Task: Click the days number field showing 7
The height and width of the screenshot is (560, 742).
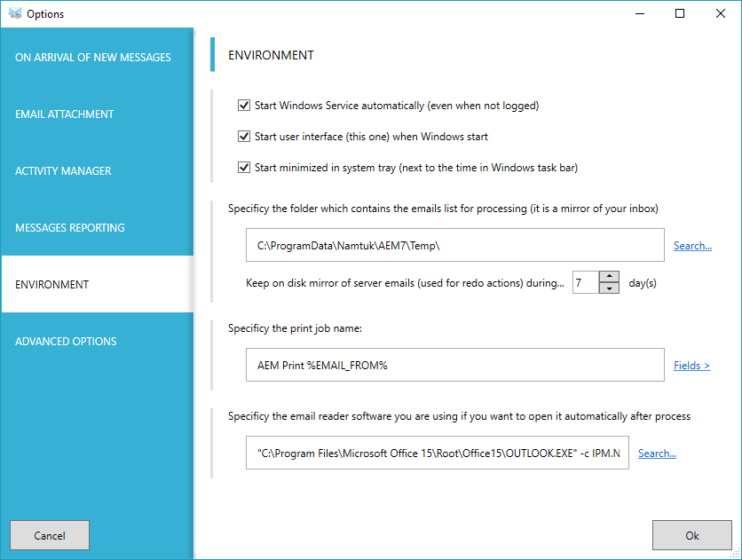Action: (586, 282)
